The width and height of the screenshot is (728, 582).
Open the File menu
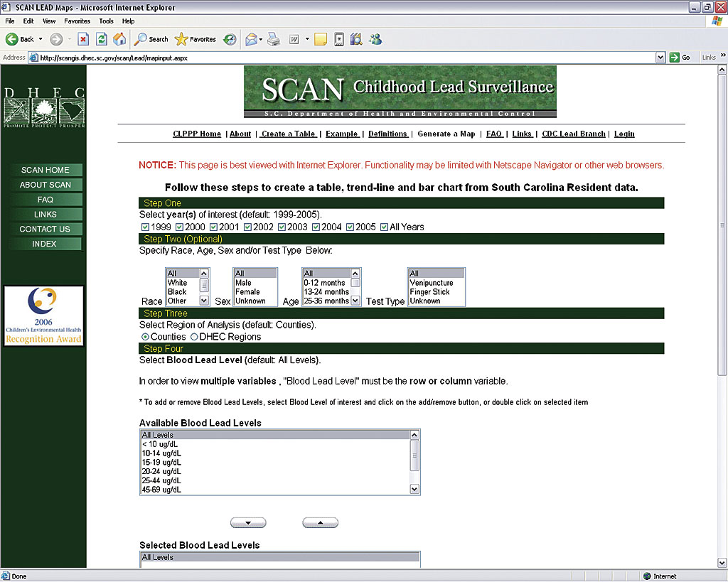[10, 21]
